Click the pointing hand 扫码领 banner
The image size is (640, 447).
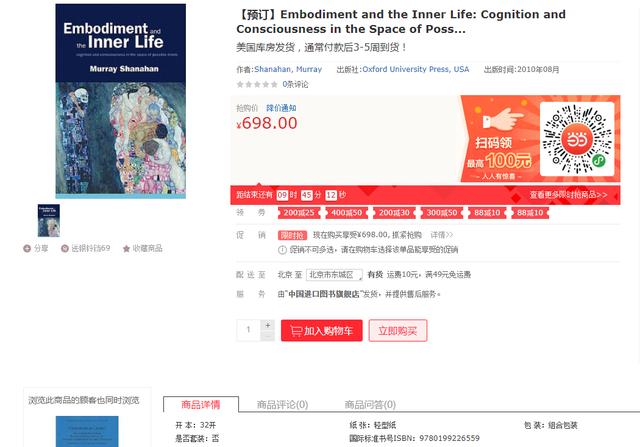(x=500, y=139)
